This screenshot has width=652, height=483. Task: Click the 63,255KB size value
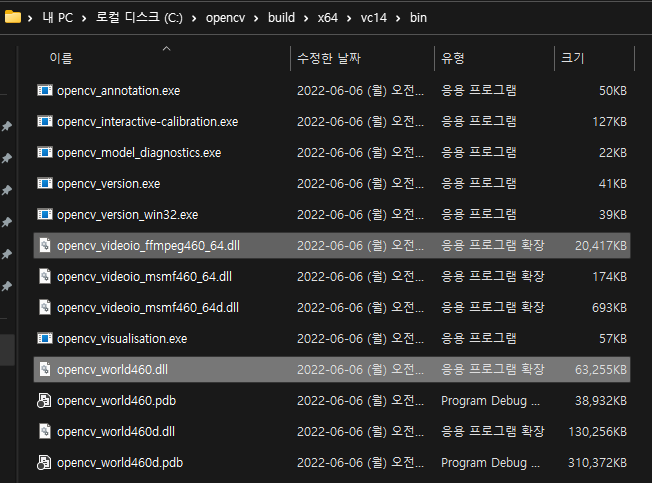(x=601, y=370)
